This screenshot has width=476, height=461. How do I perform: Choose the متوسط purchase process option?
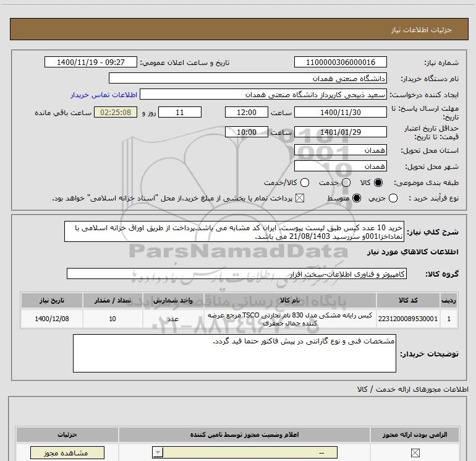pos(357,198)
